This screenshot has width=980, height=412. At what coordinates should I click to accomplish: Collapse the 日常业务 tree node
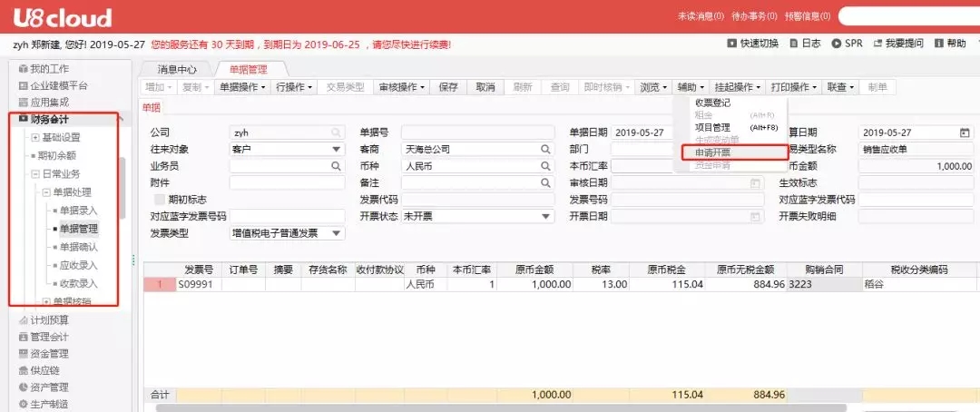(x=35, y=174)
